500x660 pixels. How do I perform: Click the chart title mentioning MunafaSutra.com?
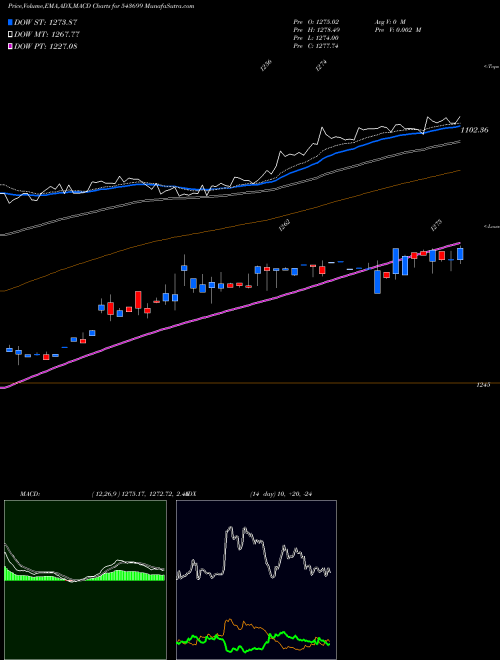click(101, 7)
